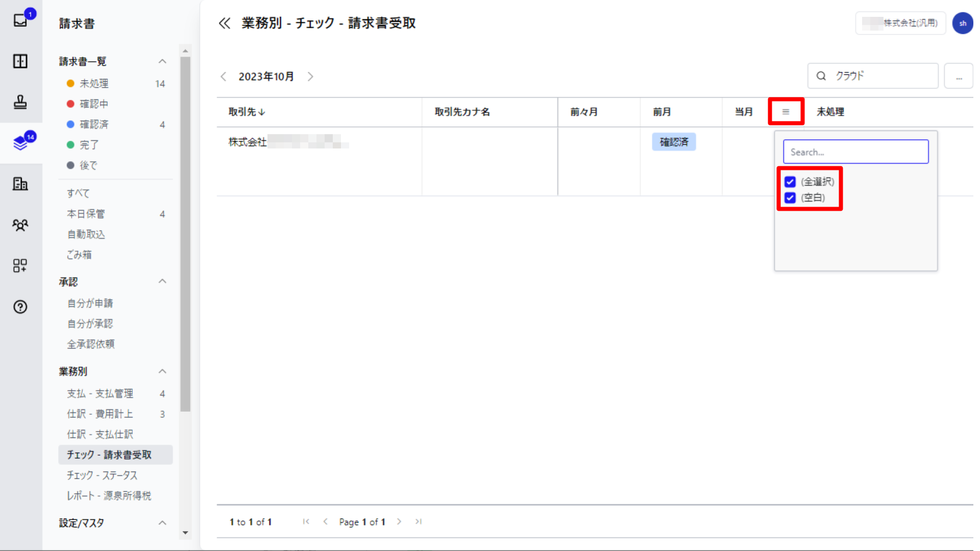This screenshot has height=551, width=980.
Task: Open the approval stamp icon in sidebar
Action: (x=20, y=102)
